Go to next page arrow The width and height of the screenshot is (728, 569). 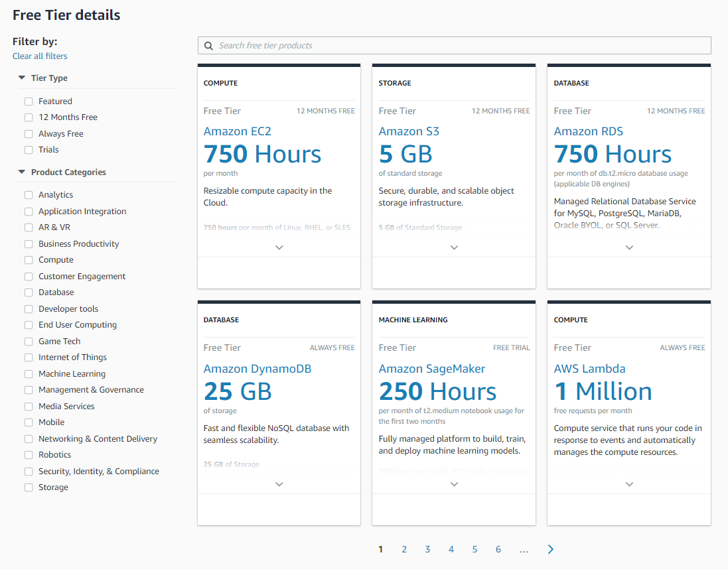(x=551, y=550)
